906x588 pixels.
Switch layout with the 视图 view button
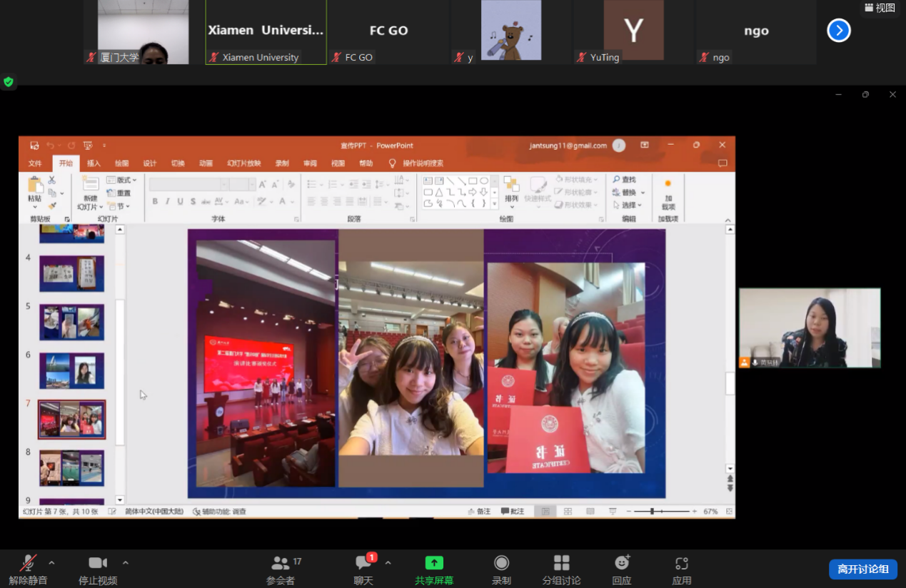(880, 8)
